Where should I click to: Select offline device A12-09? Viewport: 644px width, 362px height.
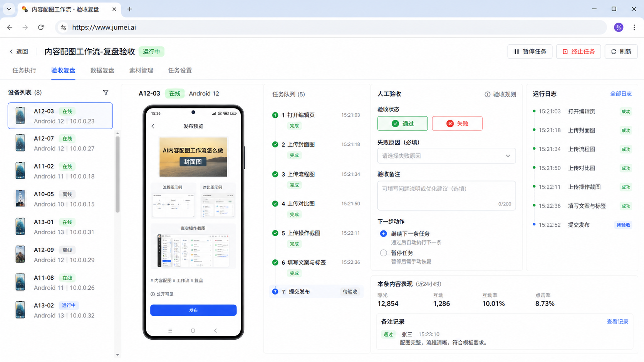(60, 255)
